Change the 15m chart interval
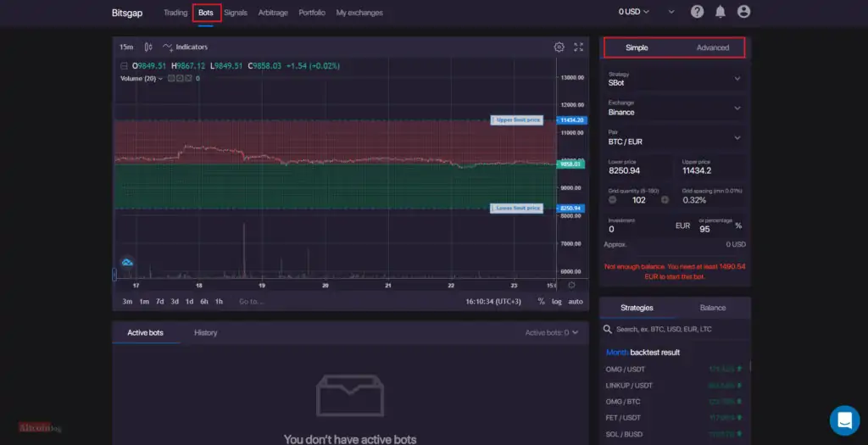Image resolution: width=868 pixels, height=445 pixels. 126,47
